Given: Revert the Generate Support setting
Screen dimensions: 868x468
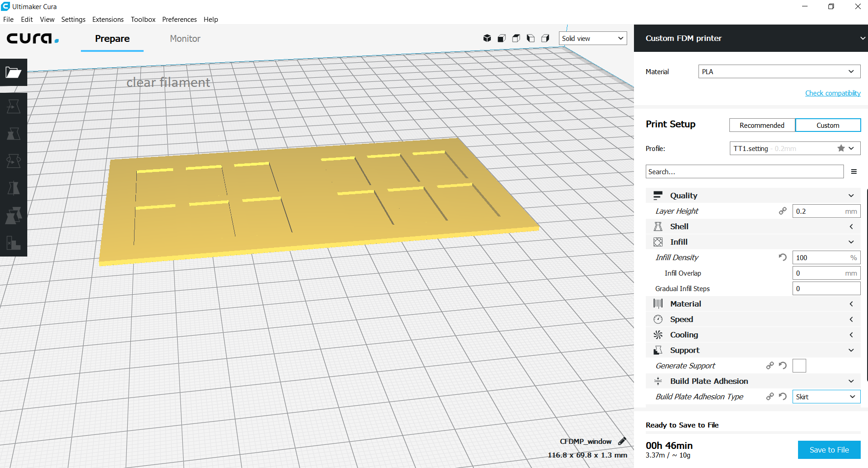Looking at the screenshot, I should click(783, 366).
